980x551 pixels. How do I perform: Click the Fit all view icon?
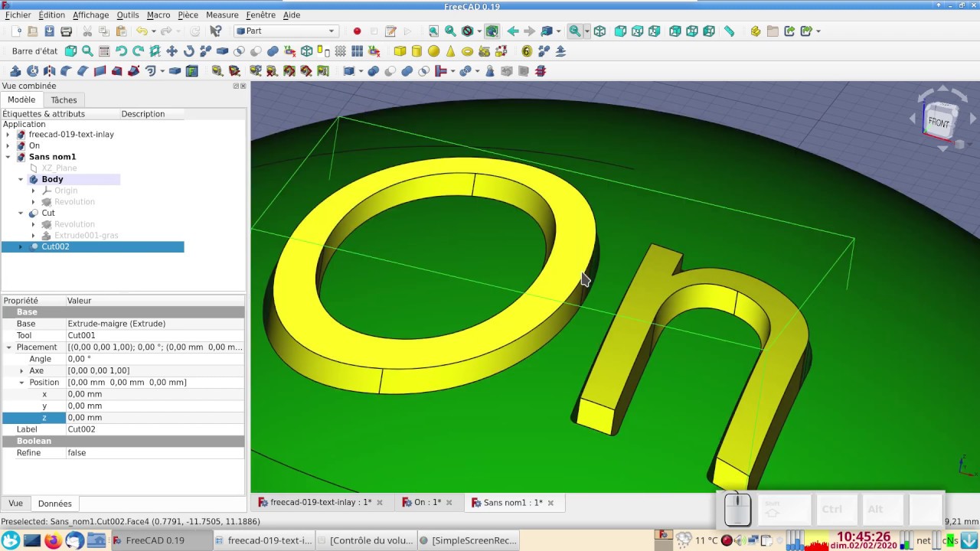pos(433,31)
